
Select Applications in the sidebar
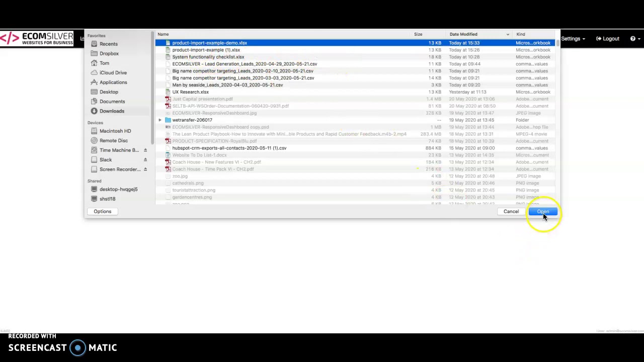[113, 82]
